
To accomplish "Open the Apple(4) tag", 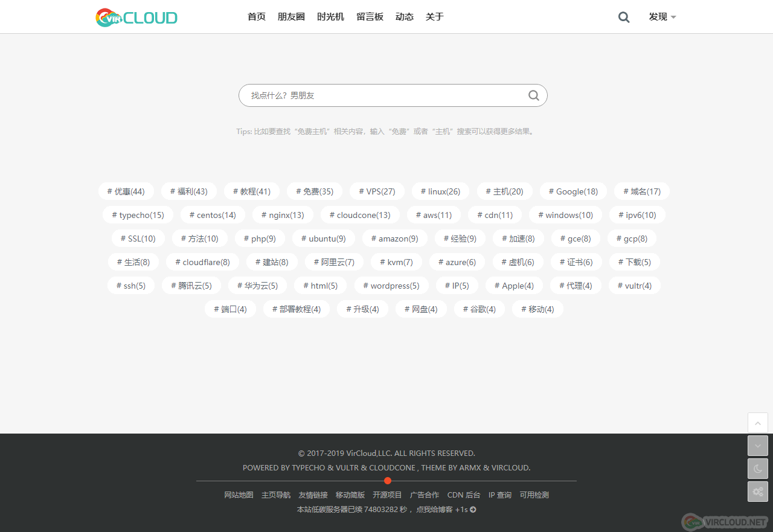I will [x=514, y=286].
